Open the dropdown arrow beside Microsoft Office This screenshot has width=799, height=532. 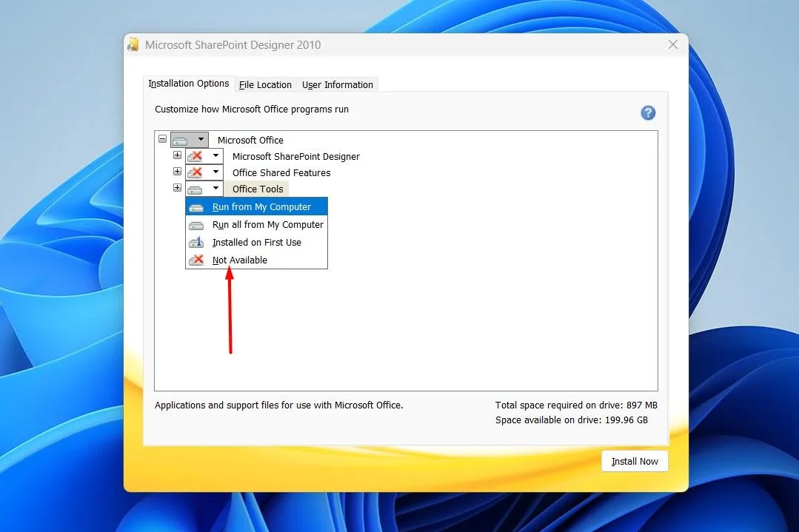click(200, 140)
